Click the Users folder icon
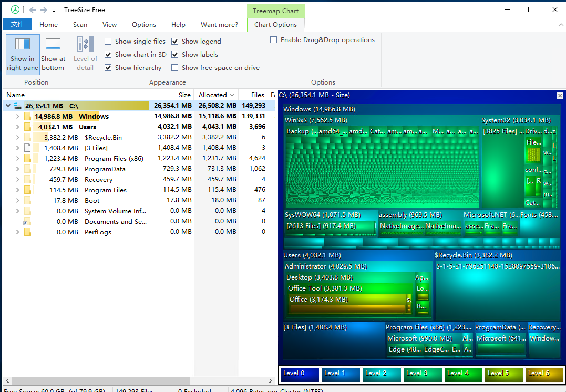Screen dimensions: 566x392 click(x=27, y=127)
